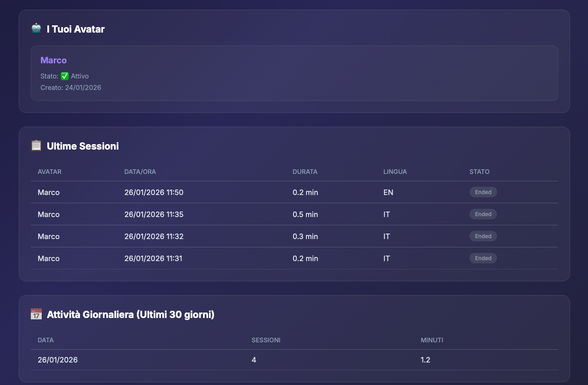Image resolution: width=588 pixels, height=385 pixels.
Task: Select the 0.5 min duration cell
Action: click(x=305, y=214)
